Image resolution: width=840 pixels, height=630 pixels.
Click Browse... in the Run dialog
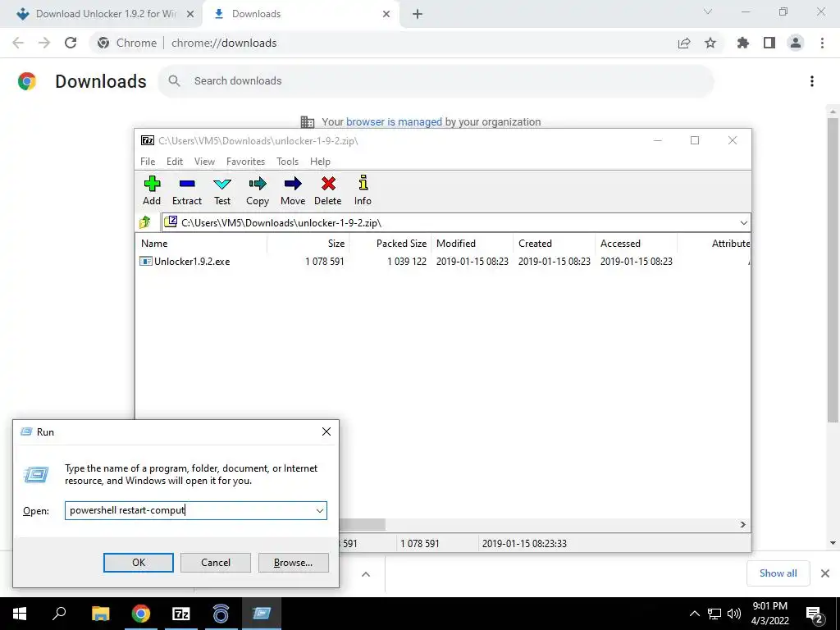pyautogui.click(x=293, y=563)
